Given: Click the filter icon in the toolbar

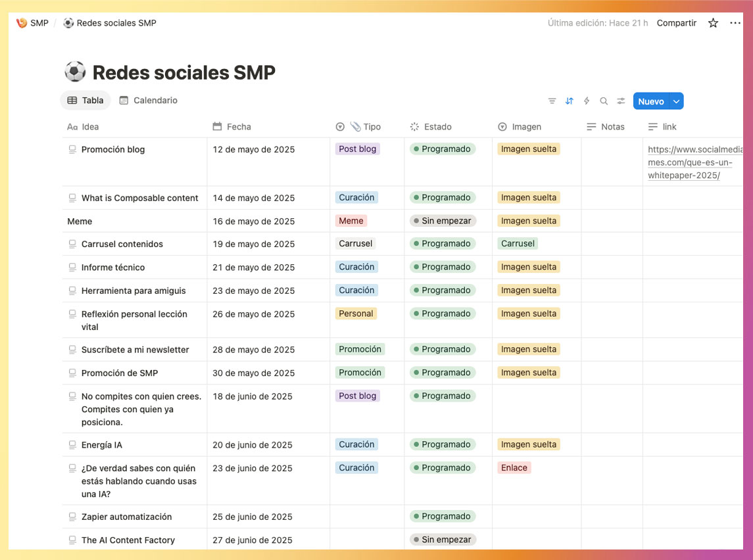Looking at the screenshot, I should [552, 101].
